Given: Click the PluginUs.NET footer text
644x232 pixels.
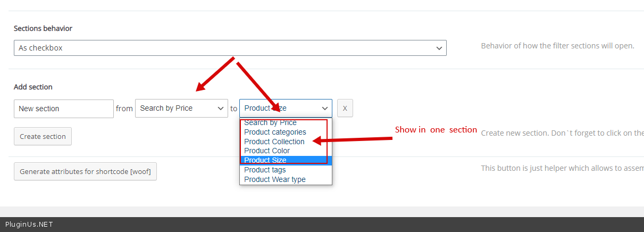Looking at the screenshot, I should tap(29, 225).
